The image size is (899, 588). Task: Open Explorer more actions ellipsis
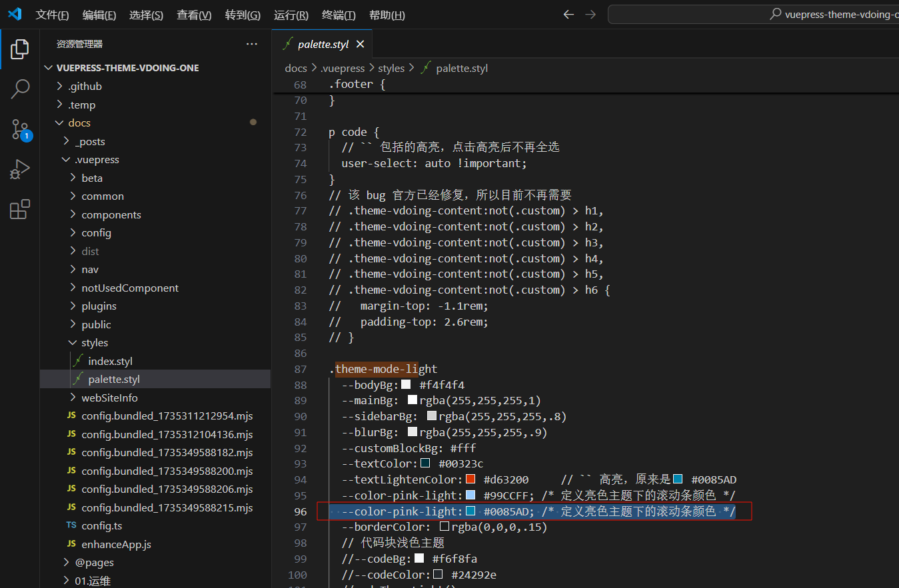tap(251, 44)
